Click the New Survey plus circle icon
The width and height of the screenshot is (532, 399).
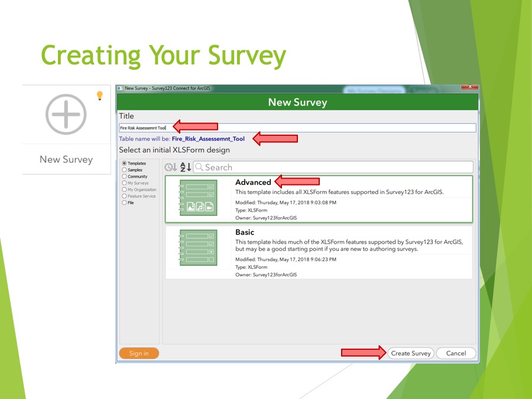pos(66,114)
